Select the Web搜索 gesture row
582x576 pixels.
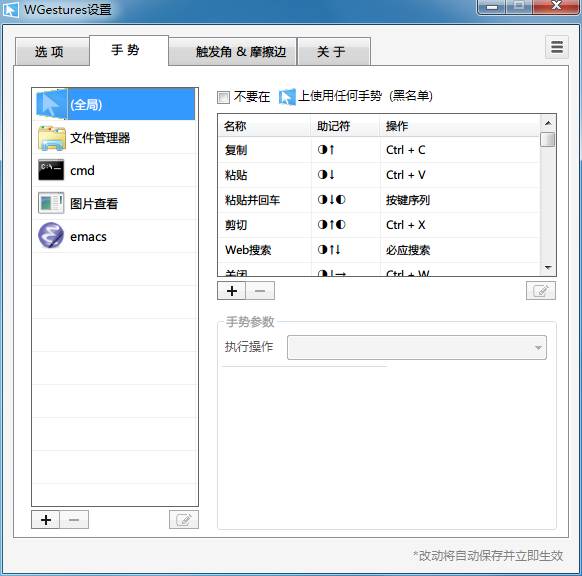point(379,250)
